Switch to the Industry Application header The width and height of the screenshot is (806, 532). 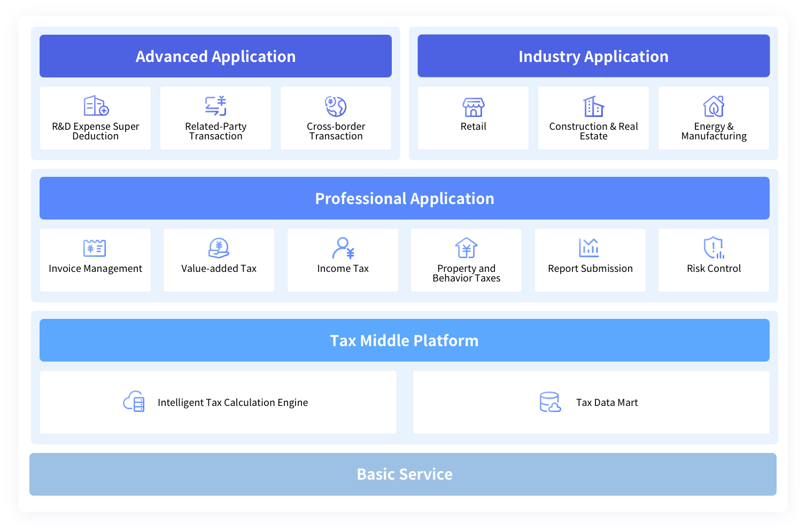tap(593, 56)
